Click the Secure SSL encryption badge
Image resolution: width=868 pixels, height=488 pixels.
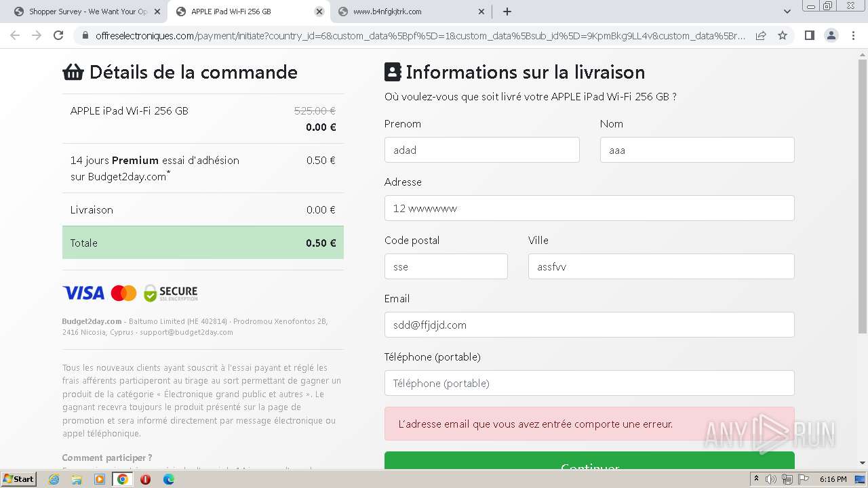pyautogui.click(x=170, y=293)
